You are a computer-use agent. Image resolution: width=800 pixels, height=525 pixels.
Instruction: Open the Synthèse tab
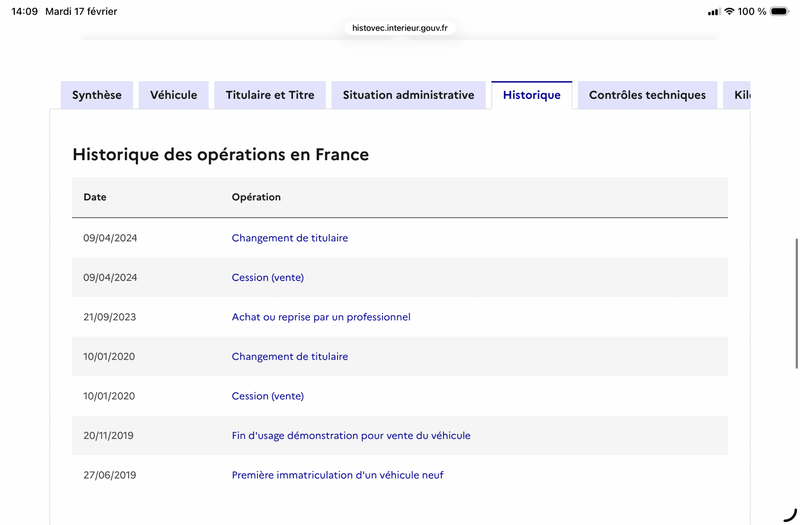coord(97,95)
